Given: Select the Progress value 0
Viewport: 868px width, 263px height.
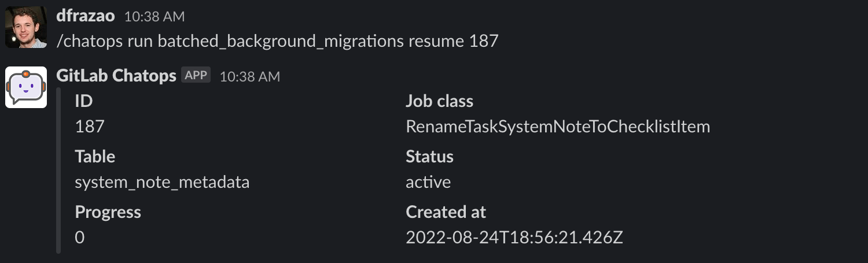Looking at the screenshot, I should tap(80, 238).
